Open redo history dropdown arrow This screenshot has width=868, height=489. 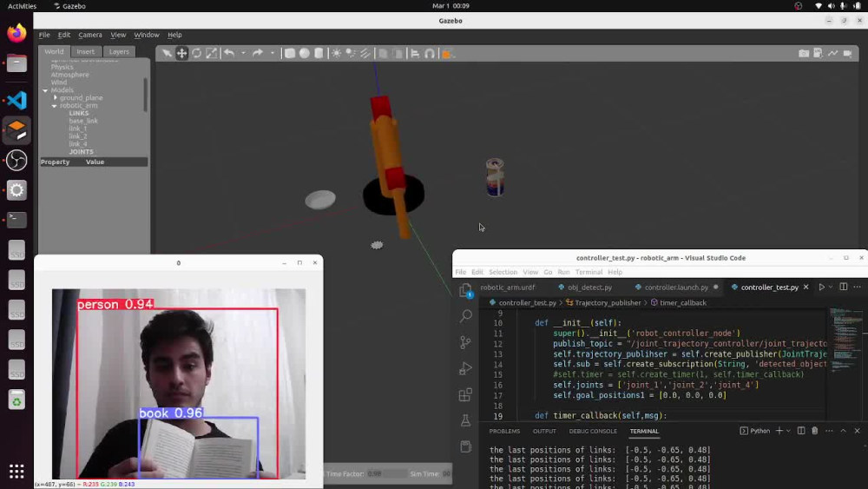click(x=272, y=53)
